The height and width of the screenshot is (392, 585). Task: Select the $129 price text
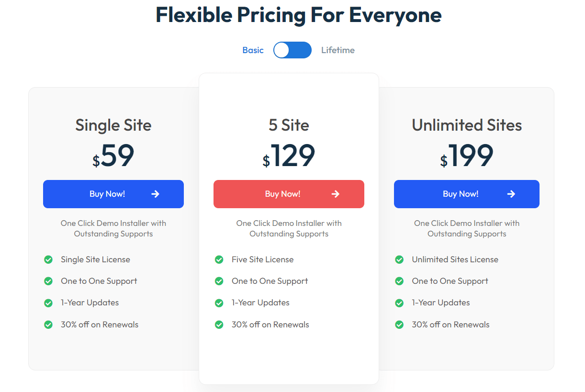pos(289,155)
